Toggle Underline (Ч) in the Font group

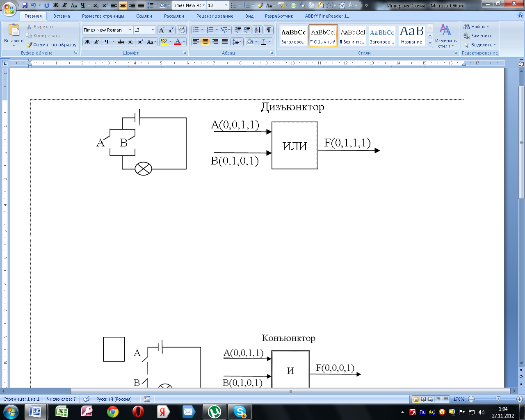106,42
